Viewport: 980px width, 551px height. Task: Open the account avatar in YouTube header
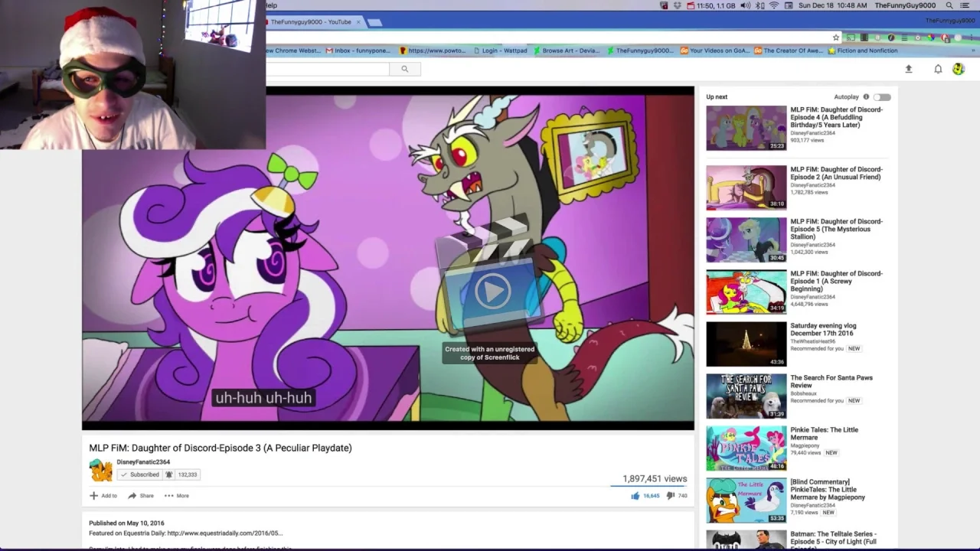(959, 69)
